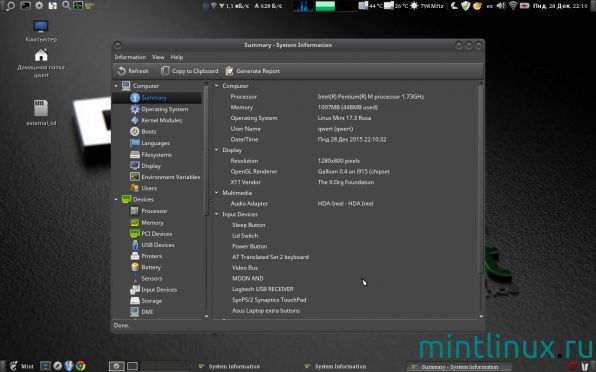Image resolution: width=596 pixels, height=372 pixels.
Task: Open the Help menu
Action: [x=177, y=57]
